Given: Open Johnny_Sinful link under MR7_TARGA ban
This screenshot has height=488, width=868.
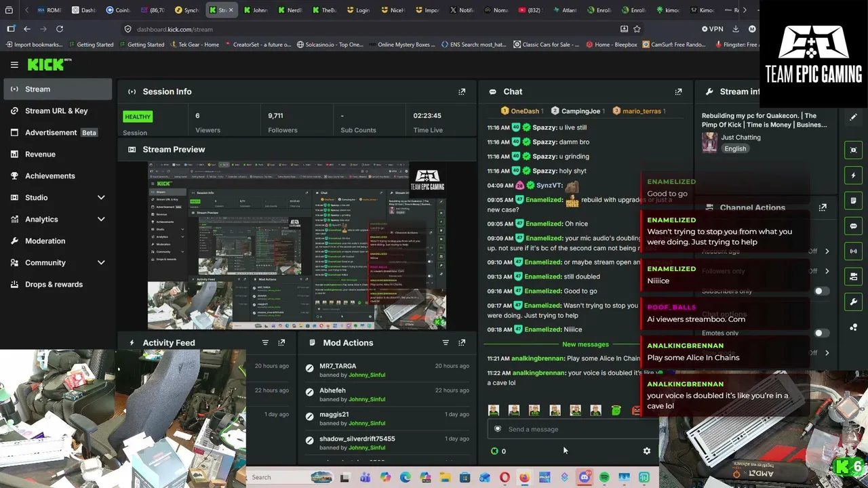Looking at the screenshot, I should pos(367,375).
